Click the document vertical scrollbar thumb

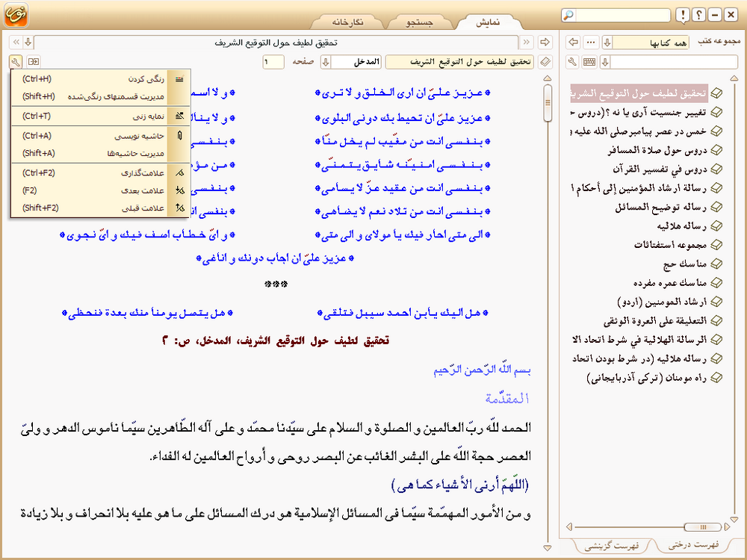pyautogui.click(x=548, y=102)
